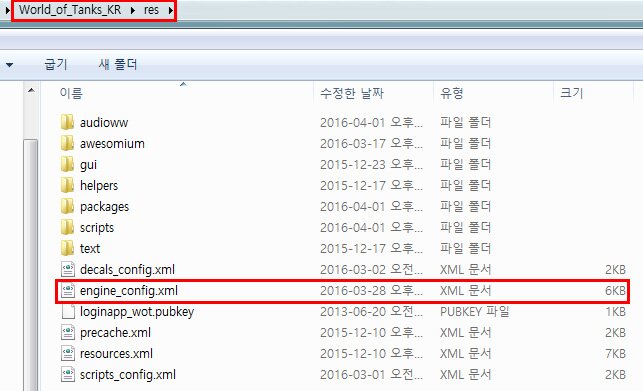The height and width of the screenshot is (391, 643).
Task: Open the toolbar dropdown arrow left of 굽기
Action: coord(9,65)
